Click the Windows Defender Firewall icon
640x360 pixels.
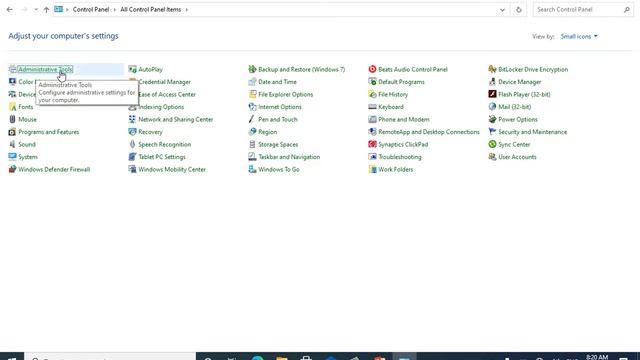pos(12,169)
